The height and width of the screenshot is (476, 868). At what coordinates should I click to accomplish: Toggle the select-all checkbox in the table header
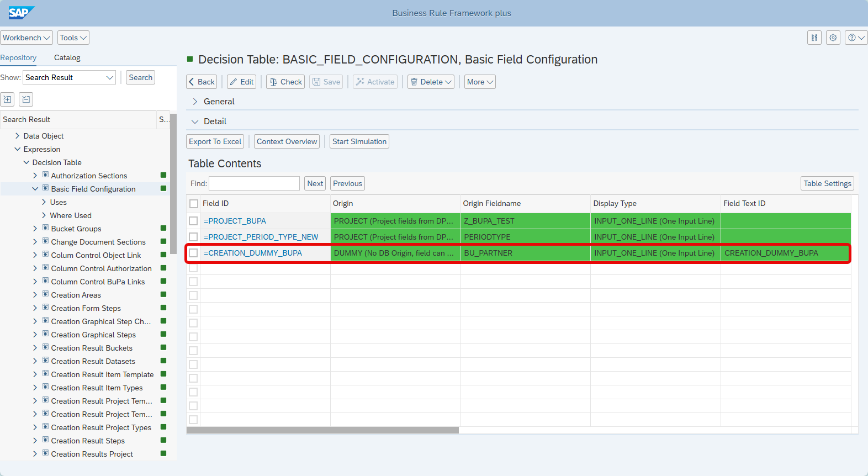(194, 204)
